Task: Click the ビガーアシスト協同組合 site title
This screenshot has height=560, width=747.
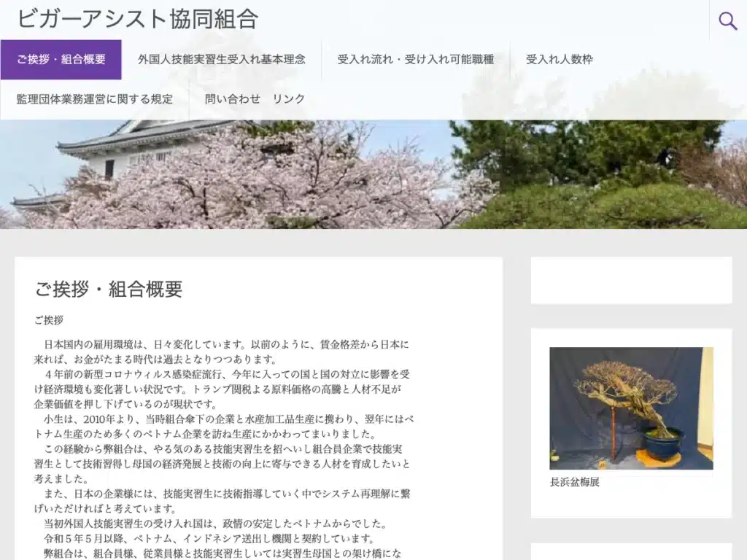Action: coord(138,19)
